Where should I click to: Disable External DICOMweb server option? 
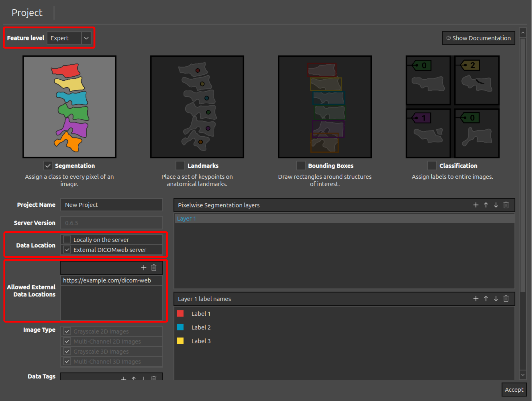coord(67,250)
